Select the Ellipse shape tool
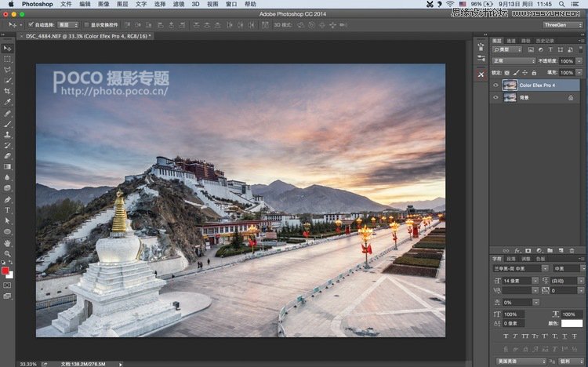 pyautogui.click(x=7, y=232)
